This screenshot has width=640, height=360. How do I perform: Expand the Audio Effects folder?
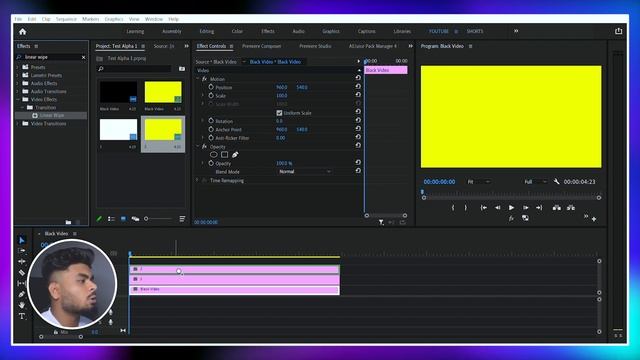pyautogui.click(x=18, y=83)
